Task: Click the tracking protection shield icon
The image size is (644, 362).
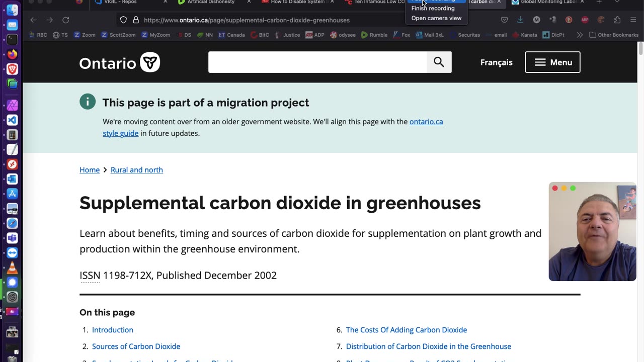Action: 123,20
